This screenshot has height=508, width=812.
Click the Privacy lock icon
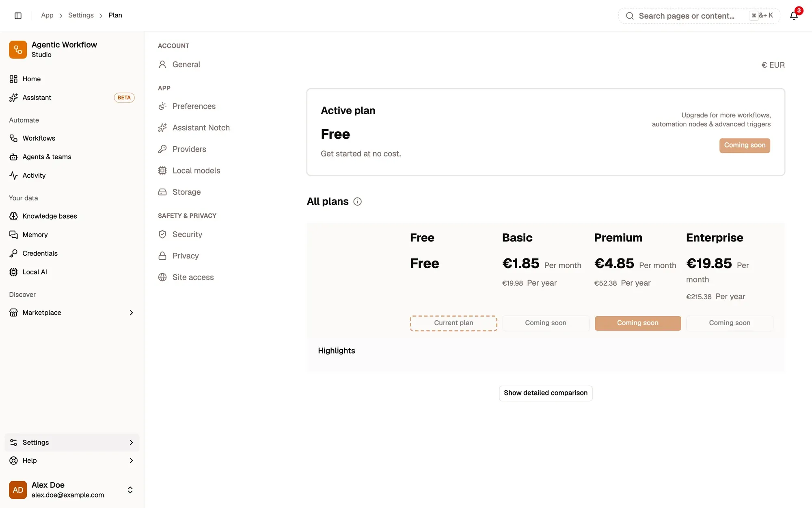162,256
